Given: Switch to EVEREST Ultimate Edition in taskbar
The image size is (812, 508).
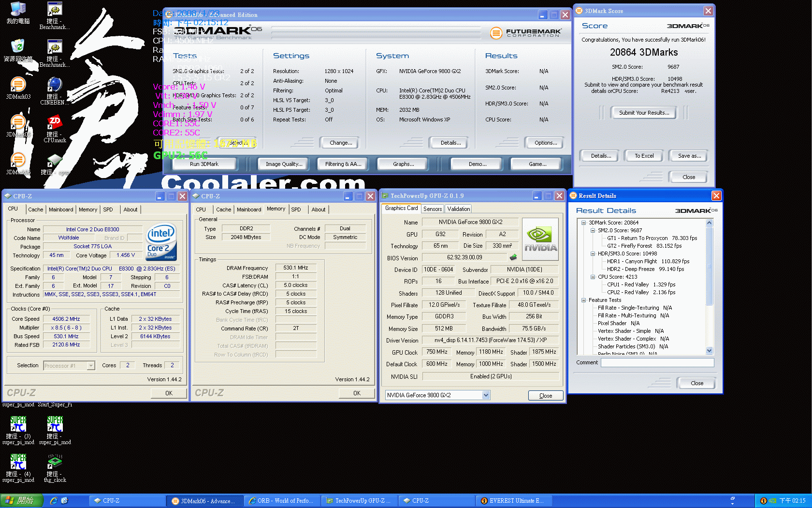Looking at the screenshot, I should (515, 501).
